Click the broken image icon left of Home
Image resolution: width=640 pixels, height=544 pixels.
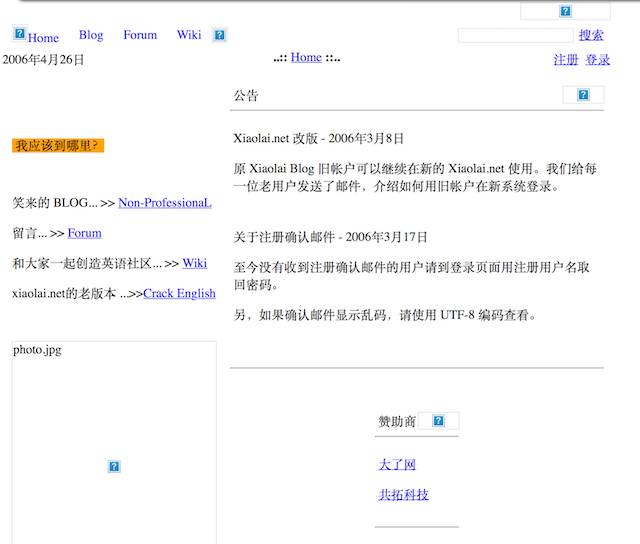coord(19,34)
